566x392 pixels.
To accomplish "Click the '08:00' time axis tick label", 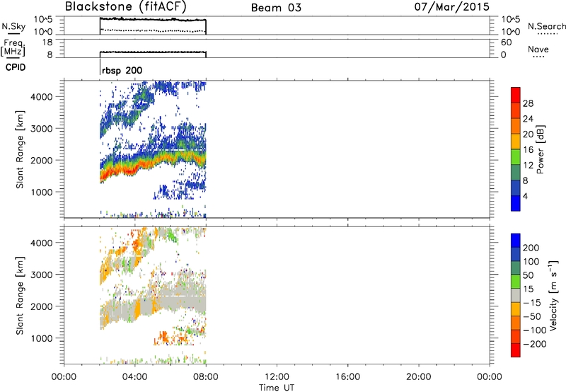I will [206, 377].
